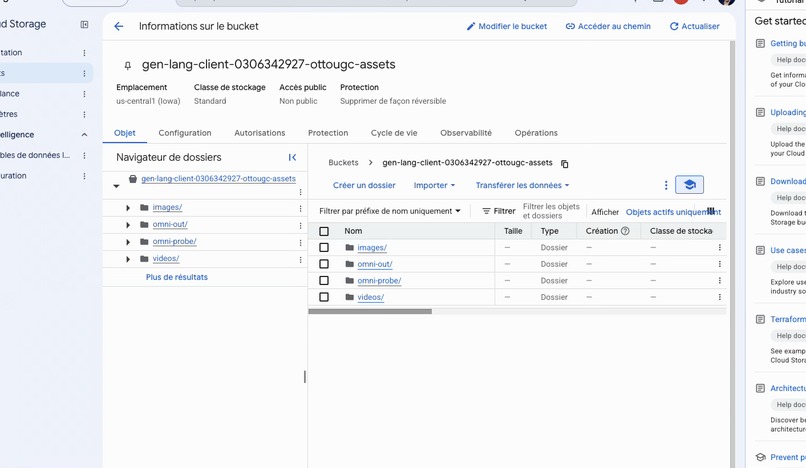Collapse the Intelligence sidebar section
The height and width of the screenshot is (468, 806).
tap(84, 135)
